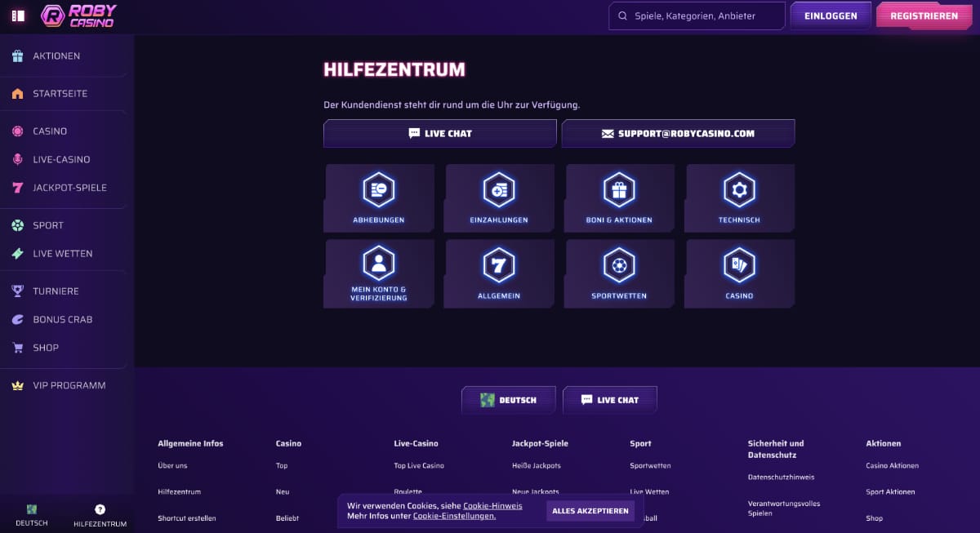Screen dimensions: 980x533
Task: Open the Sportwetten help category
Action: pos(619,273)
